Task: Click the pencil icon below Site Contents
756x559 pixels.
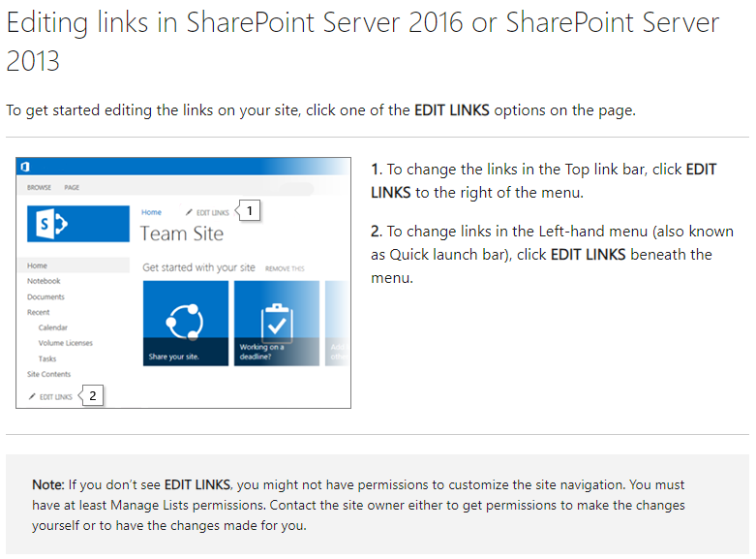Action: tap(32, 396)
